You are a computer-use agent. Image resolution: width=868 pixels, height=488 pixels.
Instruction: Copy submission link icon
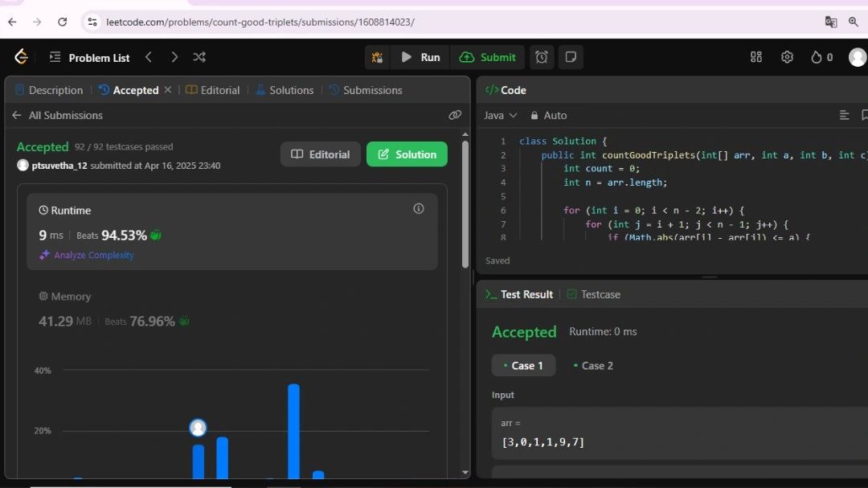click(455, 115)
